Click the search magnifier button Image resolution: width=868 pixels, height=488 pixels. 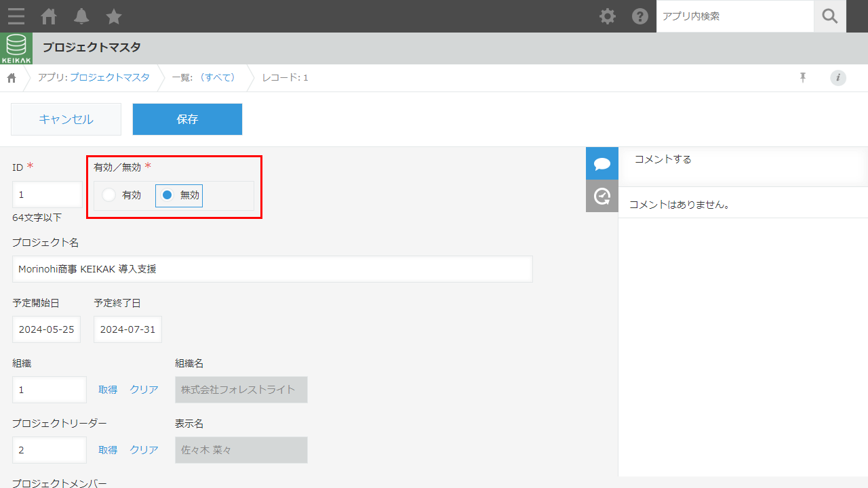830,16
